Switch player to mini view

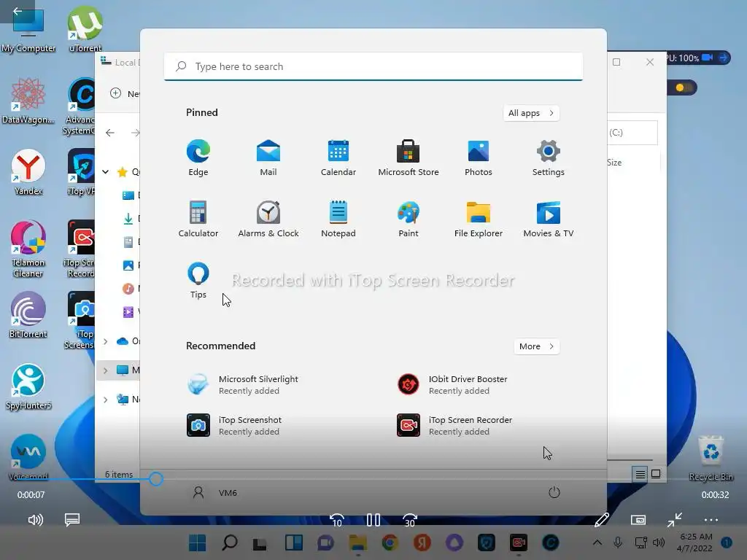pyautogui.click(x=638, y=519)
